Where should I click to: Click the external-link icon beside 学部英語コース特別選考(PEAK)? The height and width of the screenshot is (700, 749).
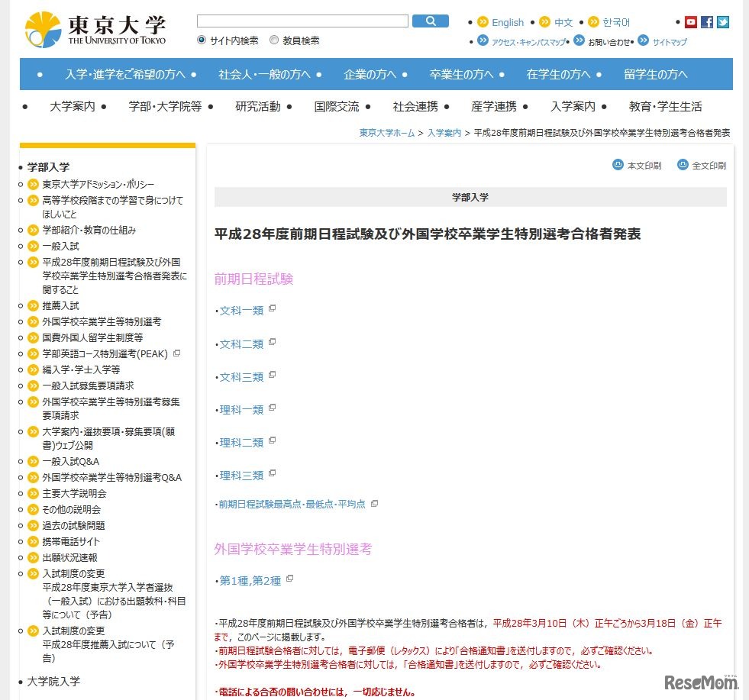point(176,353)
